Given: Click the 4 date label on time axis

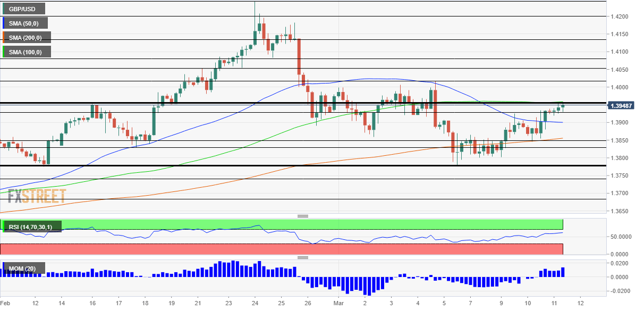Looking at the screenshot, I should [418, 303].
